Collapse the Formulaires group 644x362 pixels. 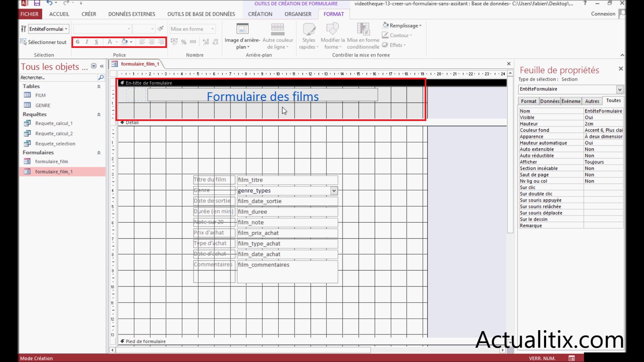pos(99,153)
